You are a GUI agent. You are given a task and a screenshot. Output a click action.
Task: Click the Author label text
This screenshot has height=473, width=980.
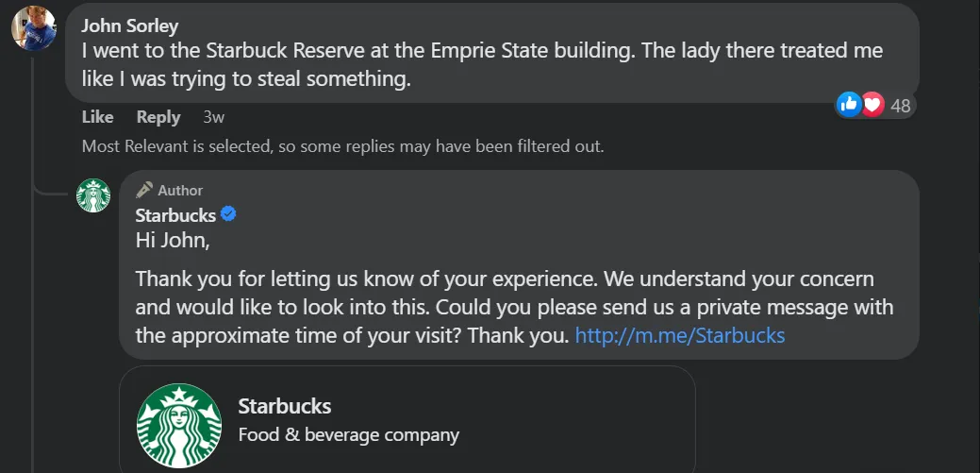pyautogui.click(x=180, y=191)
